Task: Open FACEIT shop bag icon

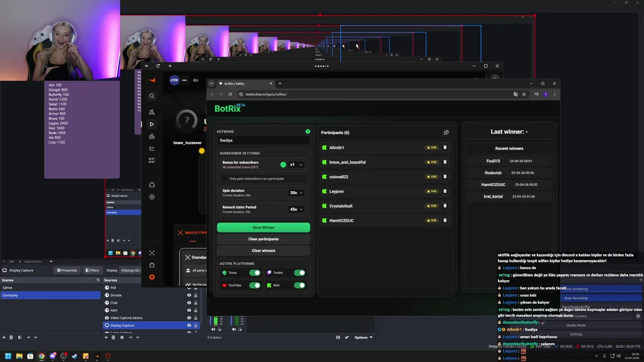Action: pyautogui.click(x=152, y=265)
